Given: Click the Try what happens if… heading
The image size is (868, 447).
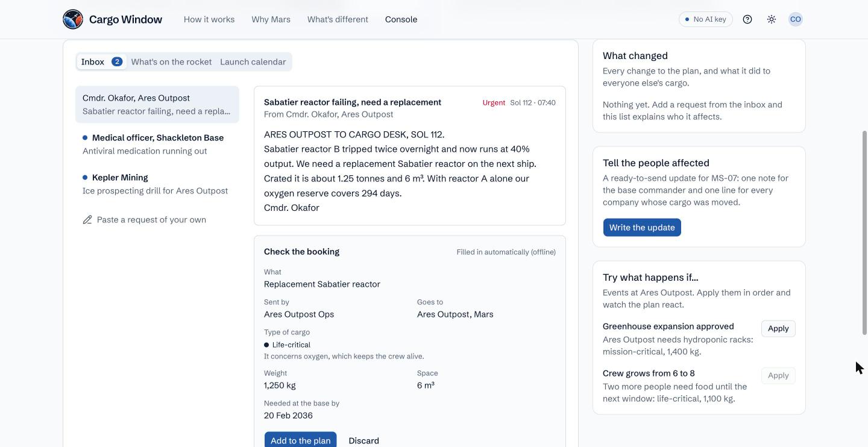Looking at the screenshot, I should [x=650, y=277].
